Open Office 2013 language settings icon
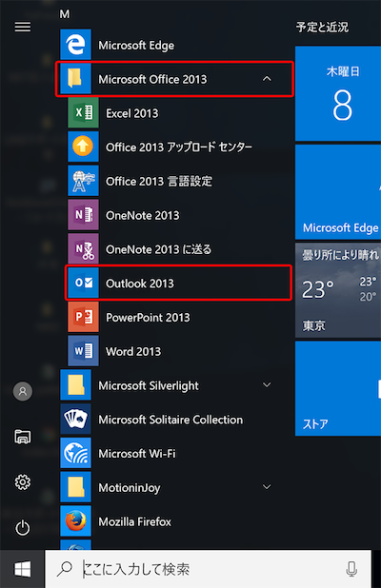The image size is (381, 588). pyautogui.click(x=83, y=181)
